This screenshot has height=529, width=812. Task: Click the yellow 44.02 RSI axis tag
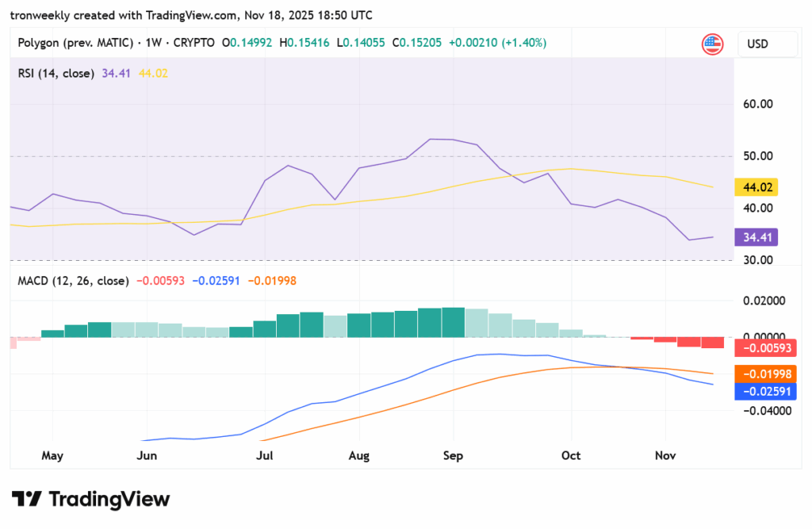(x=756, y=187)
